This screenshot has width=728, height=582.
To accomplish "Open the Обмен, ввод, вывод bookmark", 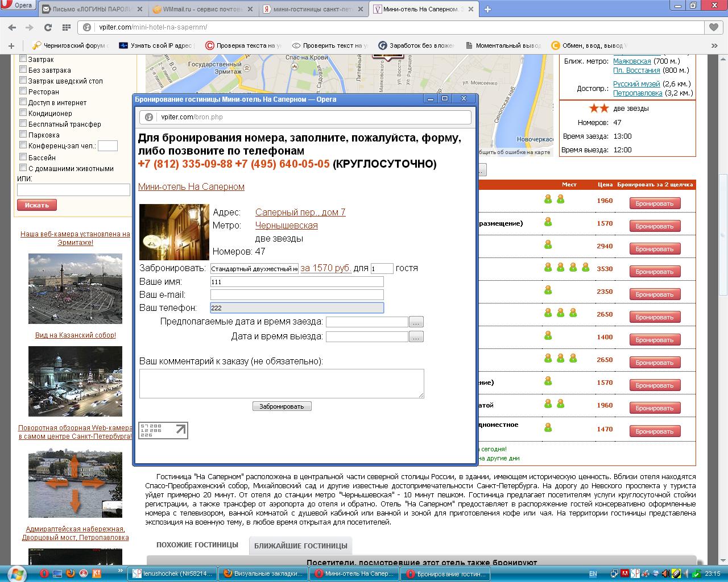I will coord(589,45).
